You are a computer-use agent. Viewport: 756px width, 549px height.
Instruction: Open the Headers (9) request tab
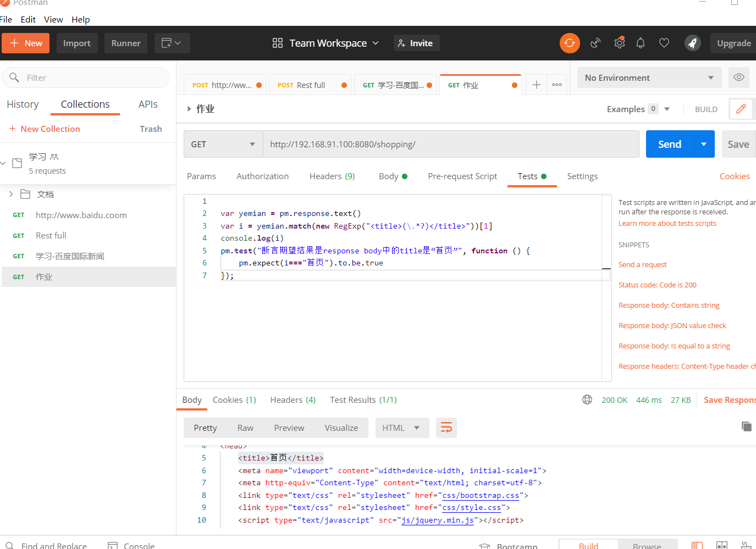click(332, 176)
